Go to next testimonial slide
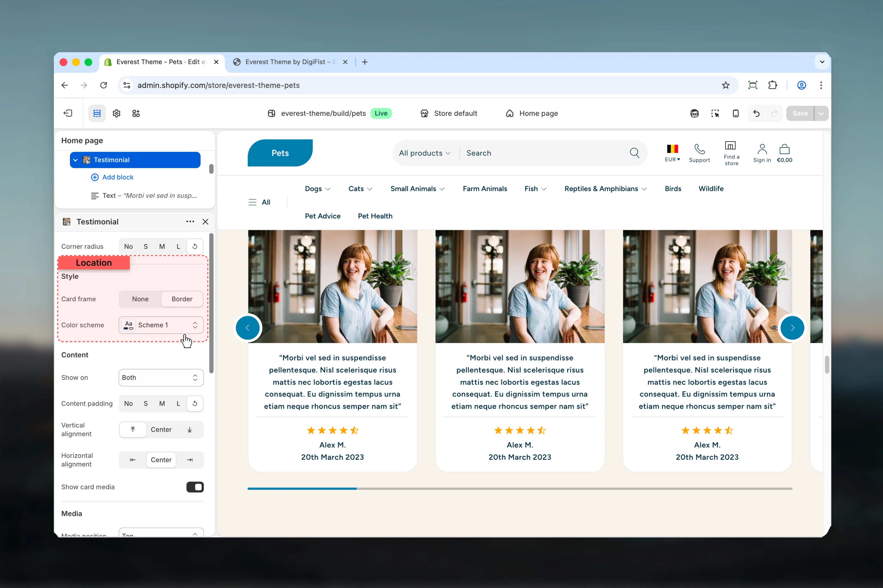 tap(792, 328)
